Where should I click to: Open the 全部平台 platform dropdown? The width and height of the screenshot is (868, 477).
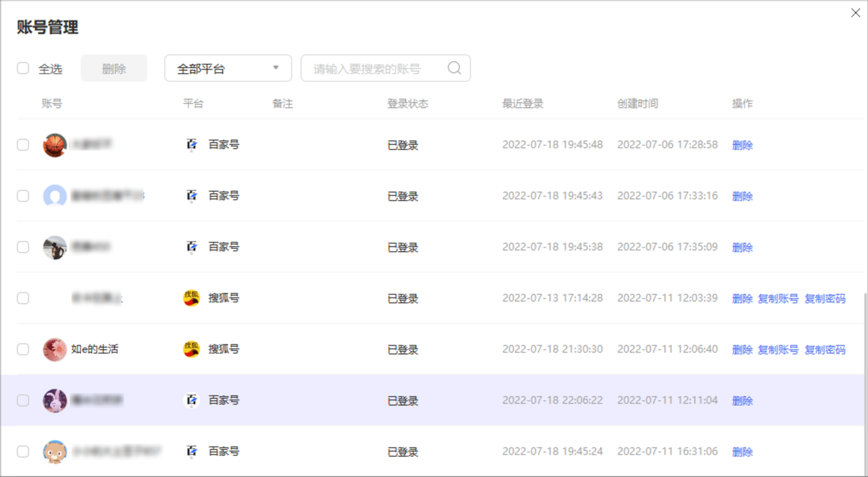tap(228, 68)
